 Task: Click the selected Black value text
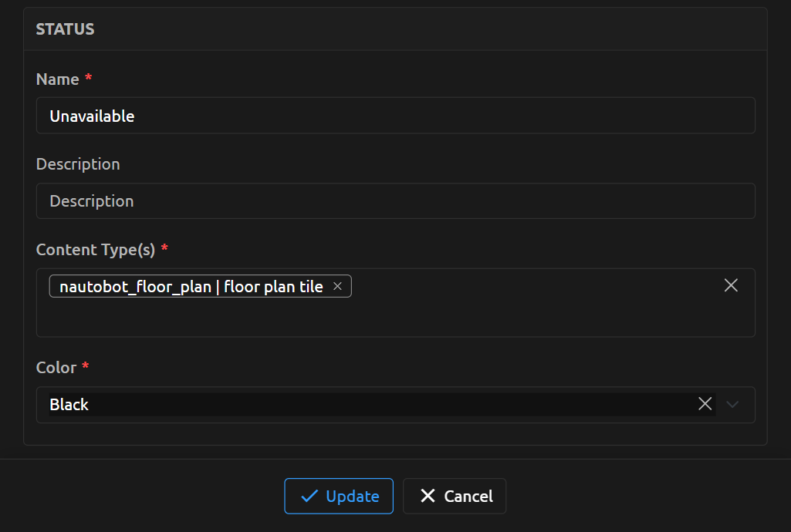[x=69, y=404]
